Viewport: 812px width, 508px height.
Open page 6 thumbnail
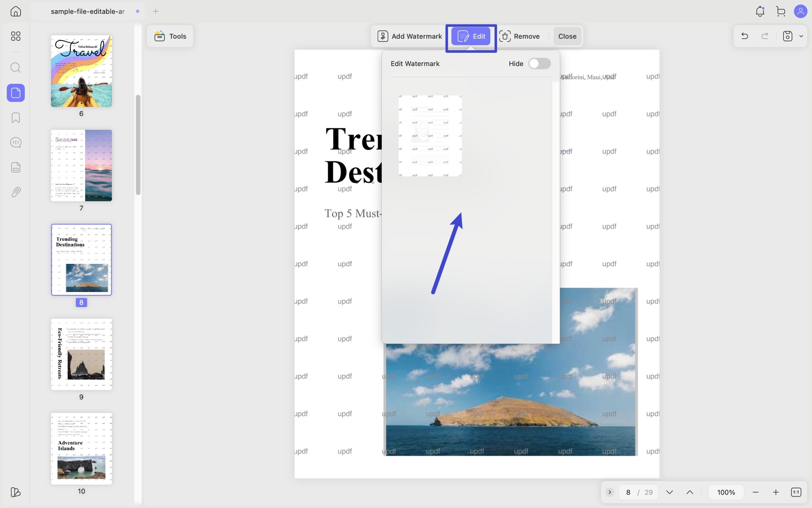82,71
